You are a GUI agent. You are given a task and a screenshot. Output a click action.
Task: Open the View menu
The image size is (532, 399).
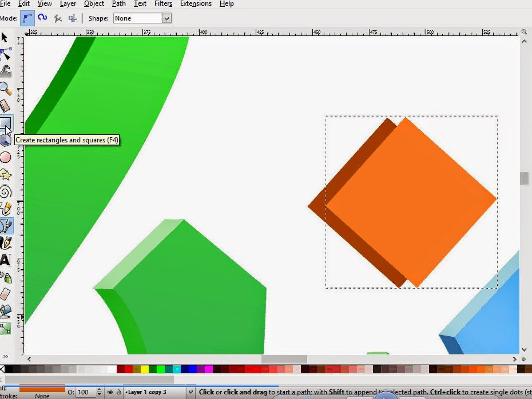pos(45,4)
